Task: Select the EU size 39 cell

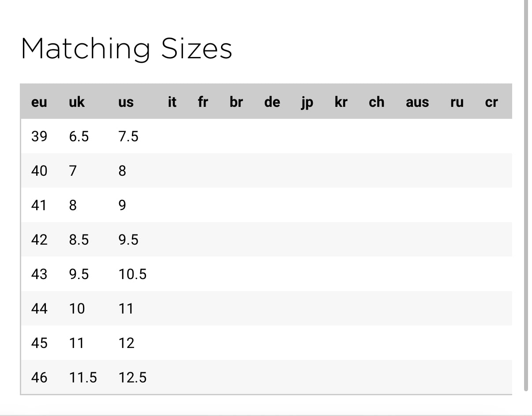Action: click(39, 136)
